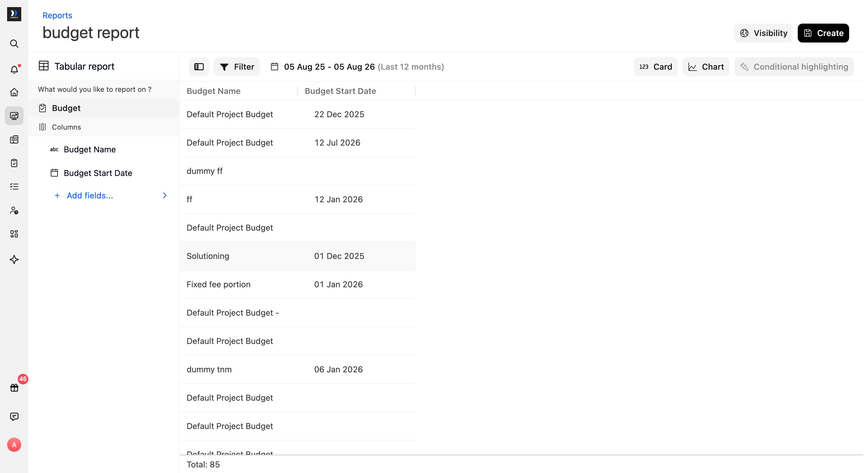This screenshot has width=868, height=473.
Task: Open the spreadsheet grid icon in sidebar
Action: [x=14, y=139]
